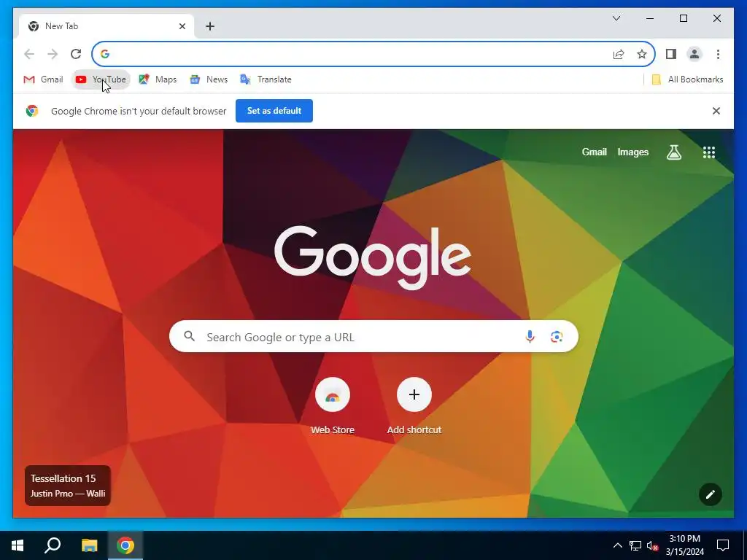Open the Google apps grid
The width and height of the screenshot is (747, 560).
coord(709,152)
